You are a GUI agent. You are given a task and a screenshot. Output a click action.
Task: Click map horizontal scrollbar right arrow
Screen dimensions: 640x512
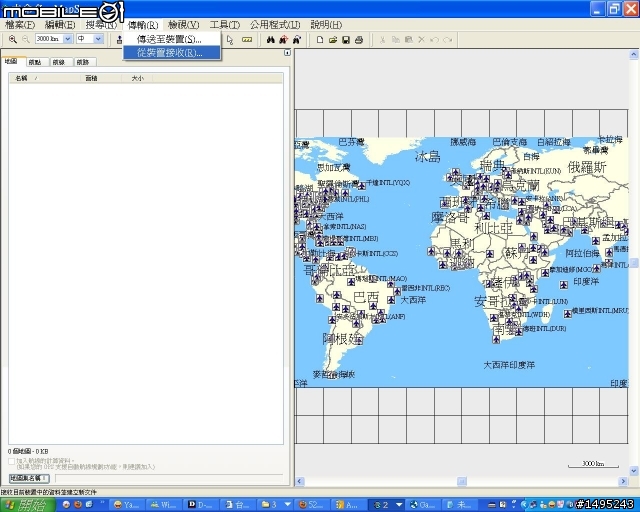pyautogui.click(x=623, y=481)
